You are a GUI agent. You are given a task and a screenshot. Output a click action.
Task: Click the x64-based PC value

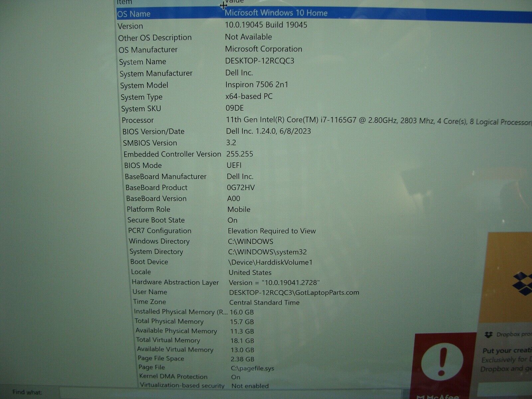pyautogui.click(x=249, y=96)
